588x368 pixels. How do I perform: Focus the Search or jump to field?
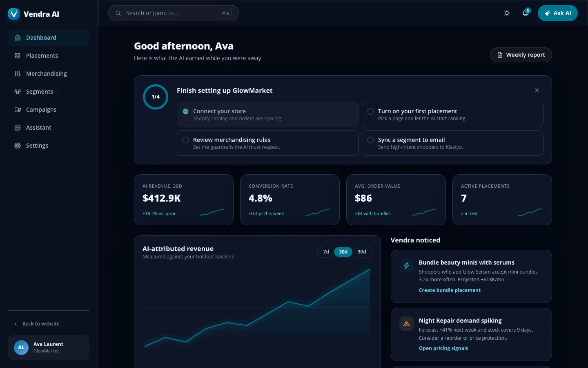pyautogui.click(x=173, y=13)
